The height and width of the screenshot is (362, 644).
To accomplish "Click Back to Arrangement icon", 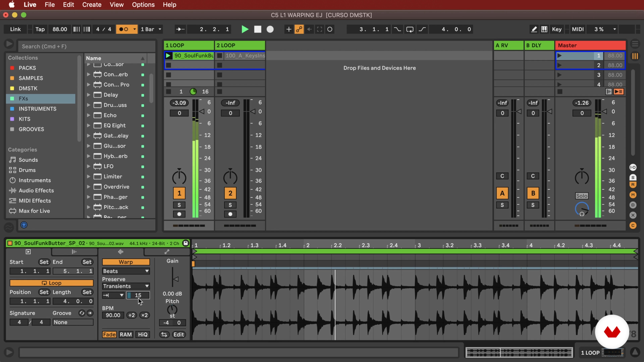I will pos(619,92).
